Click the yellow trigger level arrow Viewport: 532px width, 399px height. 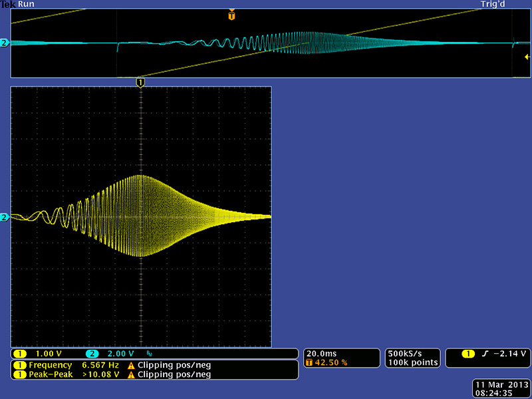(x=527, y=57)
